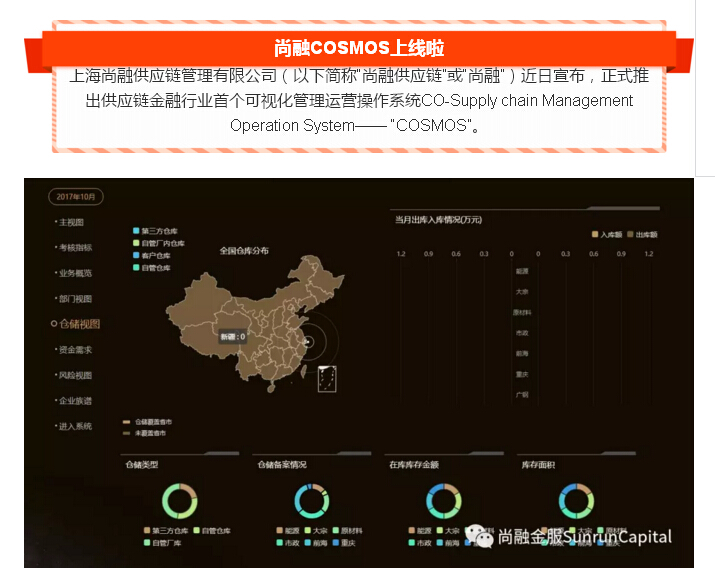Click the 当月出库入库情况(万元) chart title
The image size is (715, 575).
point(438,220)
